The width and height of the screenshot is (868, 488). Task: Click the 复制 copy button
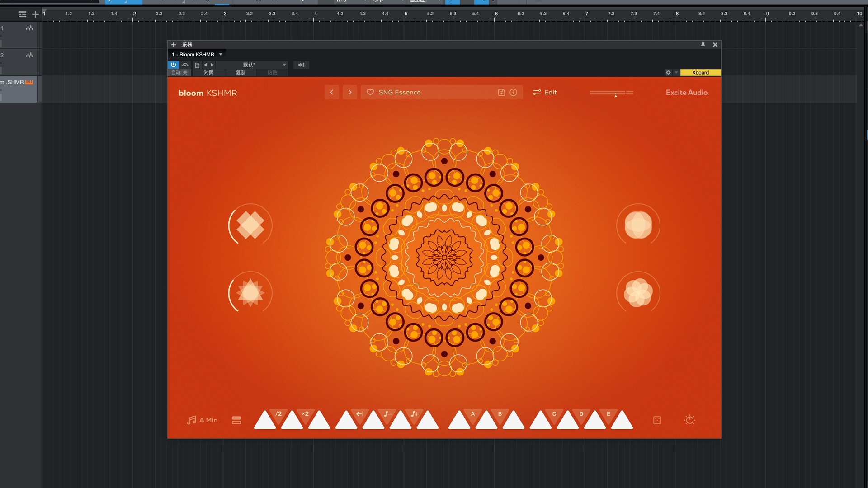[x=241, y=72]
